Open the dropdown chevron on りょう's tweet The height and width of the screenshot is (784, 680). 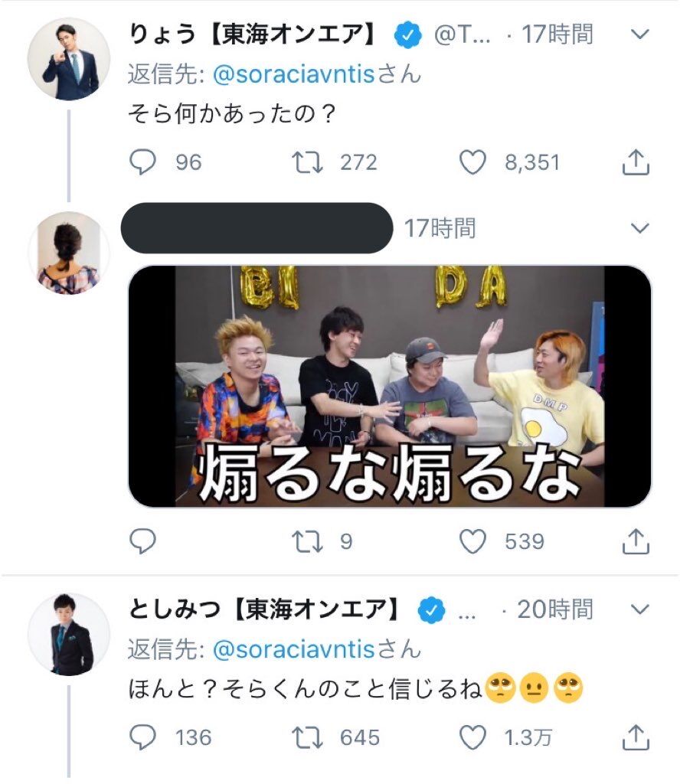coord(640,34)
